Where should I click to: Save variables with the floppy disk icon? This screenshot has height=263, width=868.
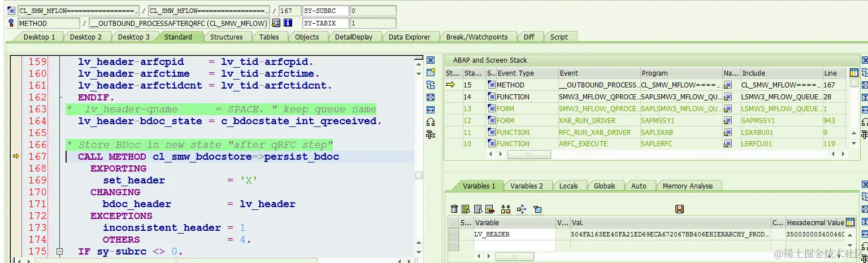coord(680,209)
